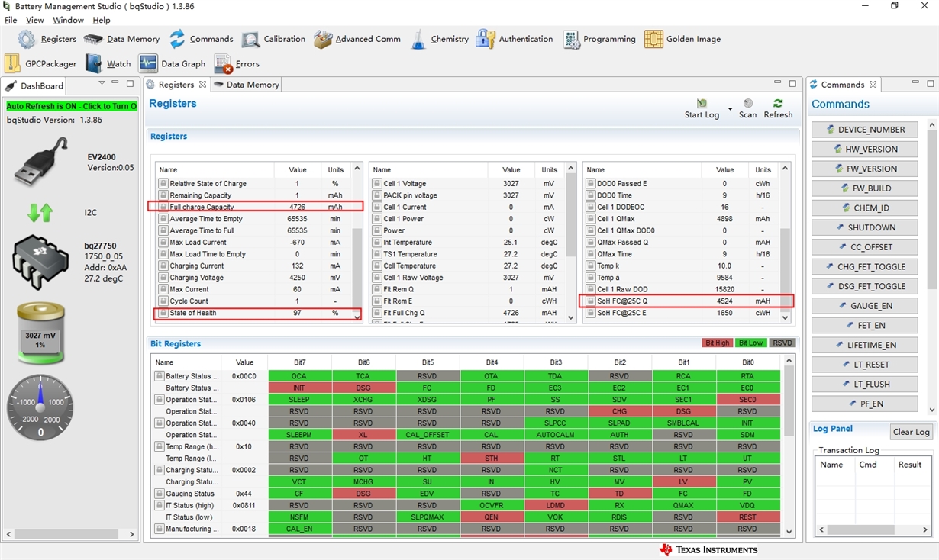Open the Errors tool
The width and height of the screenshot is (939, 560).
(x=237, y=63)
